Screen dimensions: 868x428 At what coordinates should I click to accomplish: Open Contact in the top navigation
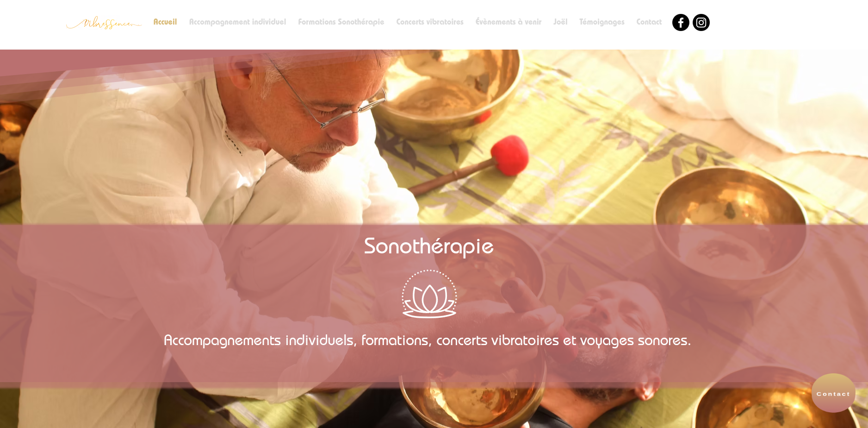(x=649, y=22)
